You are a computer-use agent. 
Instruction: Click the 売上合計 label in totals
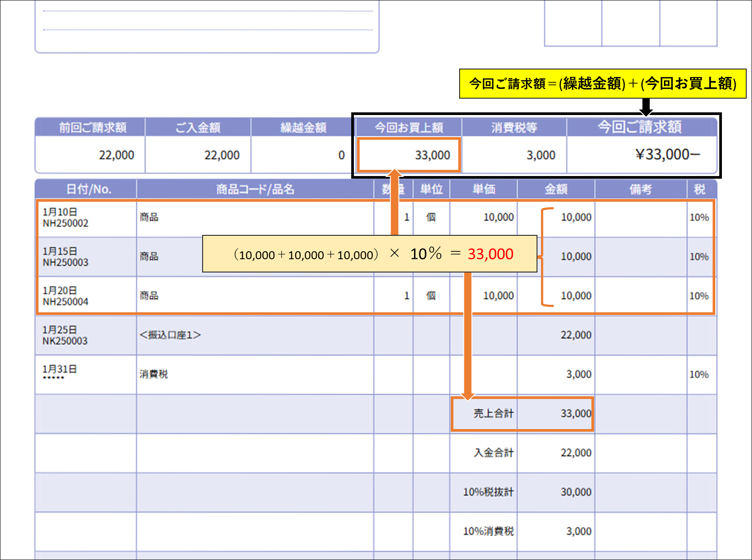493,414
